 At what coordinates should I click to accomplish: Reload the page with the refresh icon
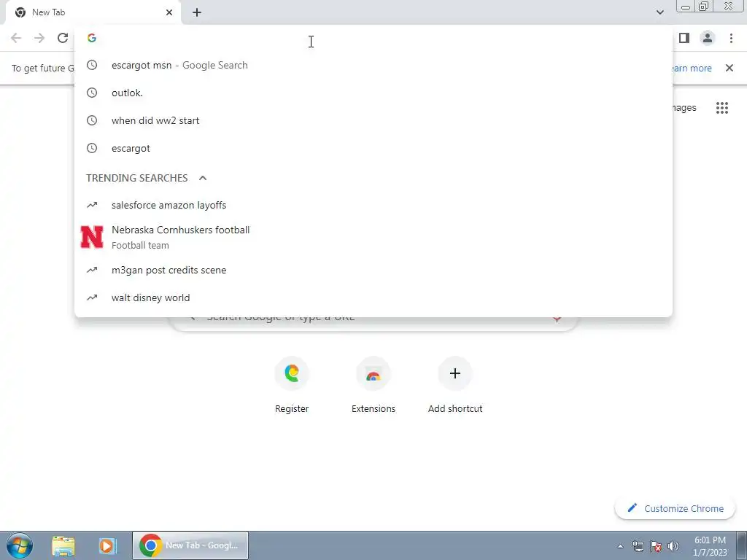pos(63,38)
